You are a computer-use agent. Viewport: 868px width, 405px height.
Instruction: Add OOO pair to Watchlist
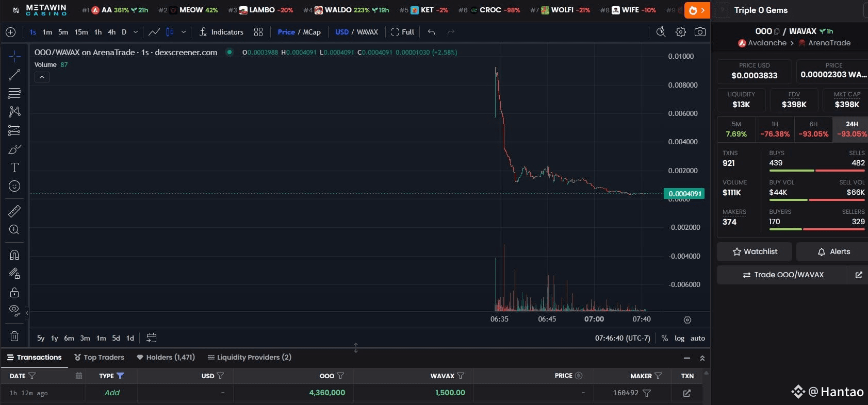[x=755, y=251]
